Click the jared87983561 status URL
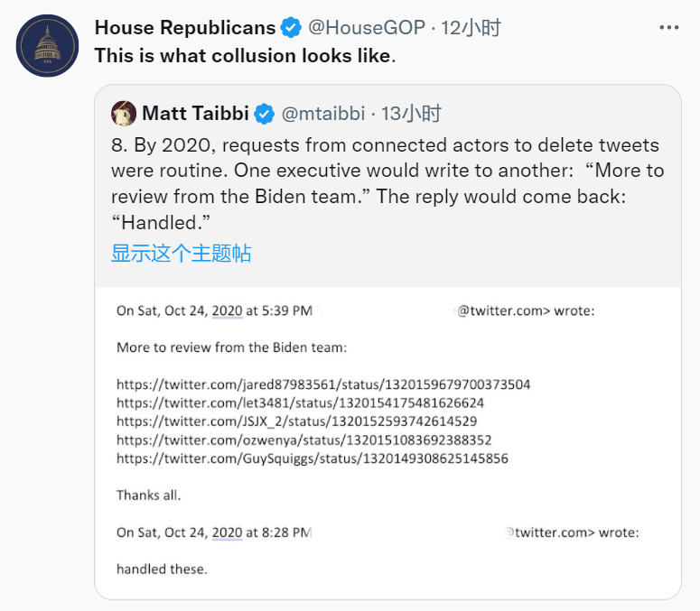 coord(323,384)
